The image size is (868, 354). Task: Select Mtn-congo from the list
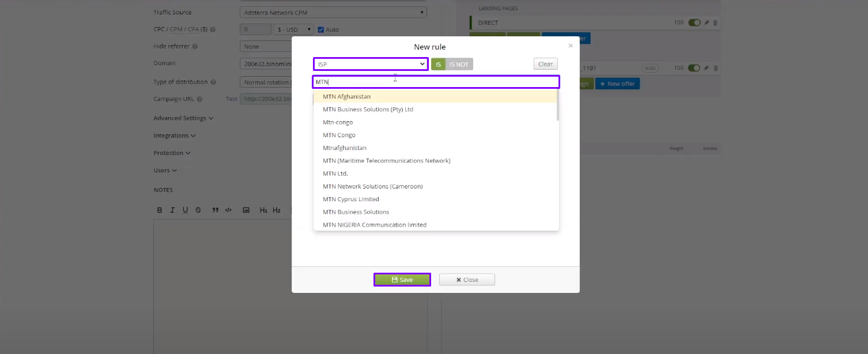435,122
